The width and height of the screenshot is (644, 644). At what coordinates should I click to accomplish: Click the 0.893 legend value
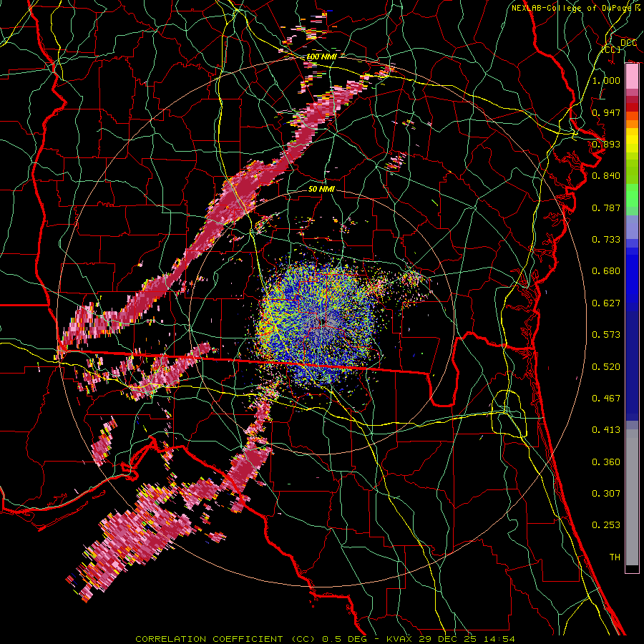(x=606, y=144)
